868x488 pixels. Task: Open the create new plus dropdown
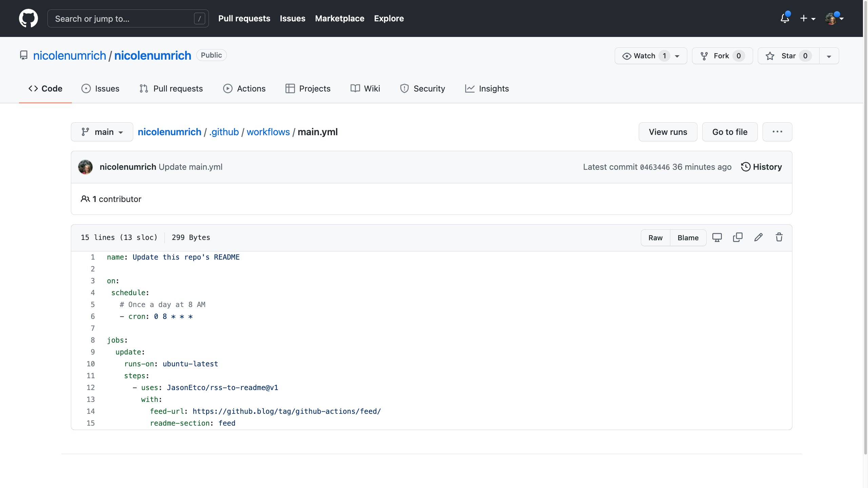coord(807,18)
